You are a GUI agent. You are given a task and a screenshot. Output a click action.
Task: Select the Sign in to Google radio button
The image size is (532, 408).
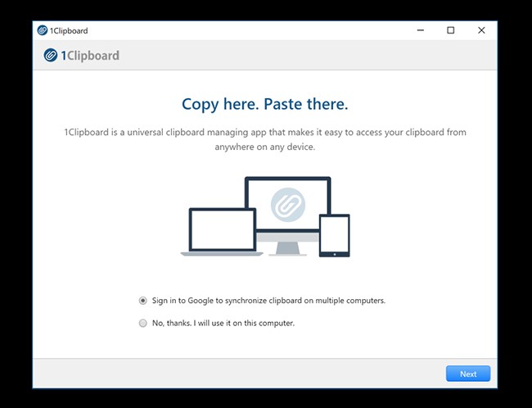point(143,301)
